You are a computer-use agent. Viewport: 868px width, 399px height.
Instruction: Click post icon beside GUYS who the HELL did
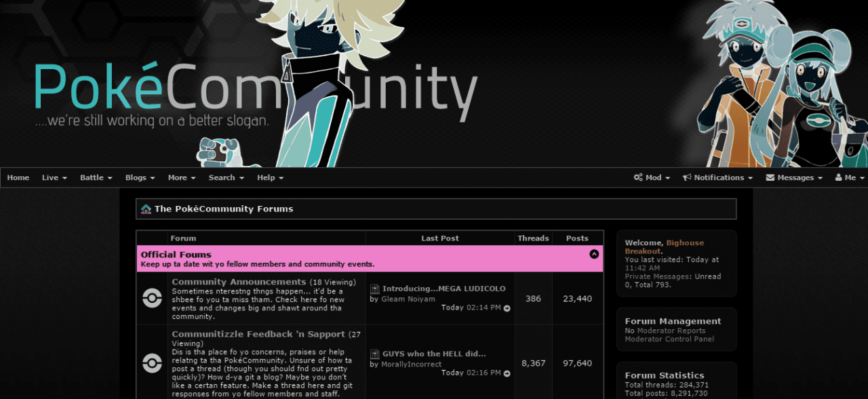[374, 354]
